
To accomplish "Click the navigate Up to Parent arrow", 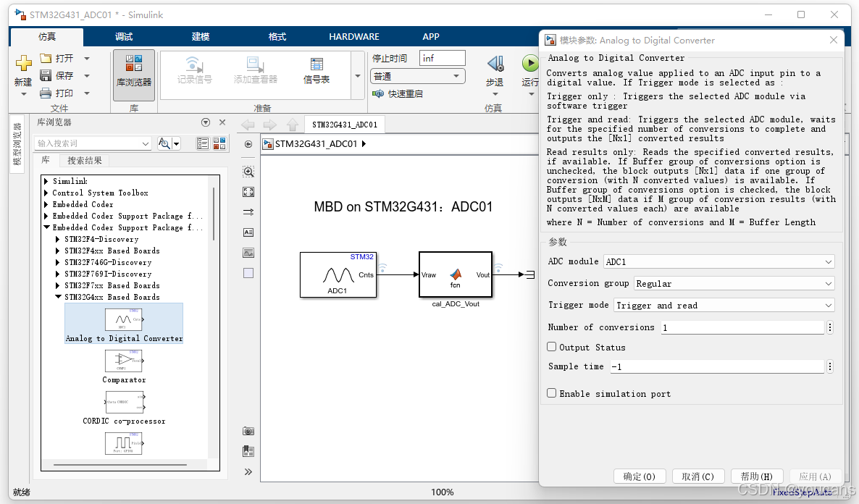I will [x=293, y=125].
